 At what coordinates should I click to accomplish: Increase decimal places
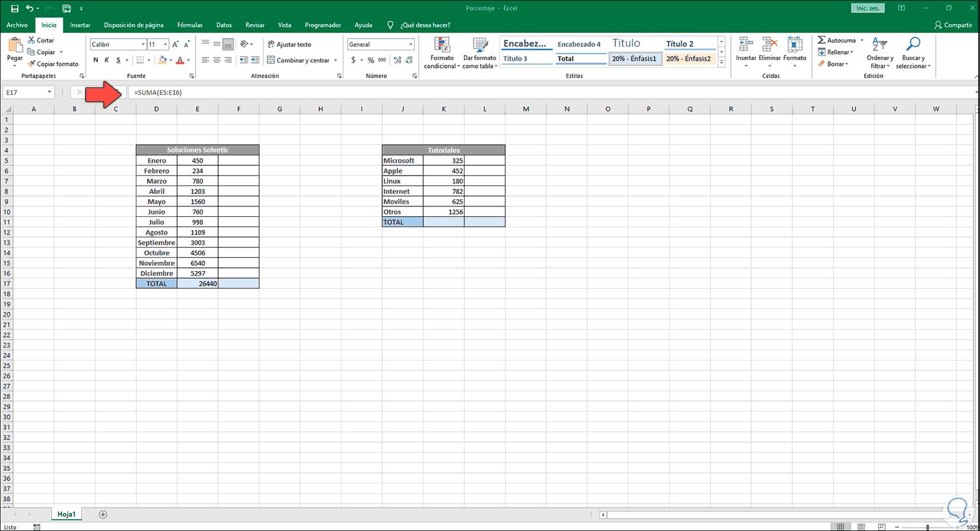pyautogui.click(x=397, y=60)
